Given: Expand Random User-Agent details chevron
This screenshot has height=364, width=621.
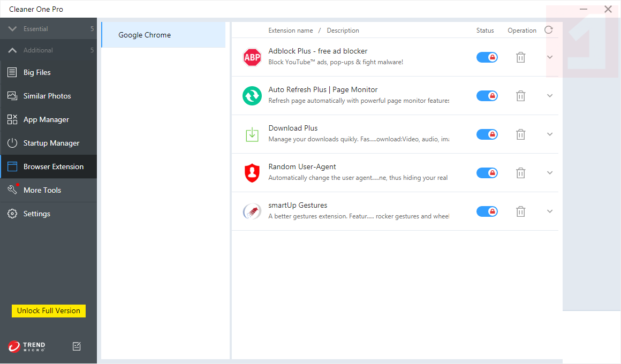Looking at the screenshot, I should click(550, 173).
